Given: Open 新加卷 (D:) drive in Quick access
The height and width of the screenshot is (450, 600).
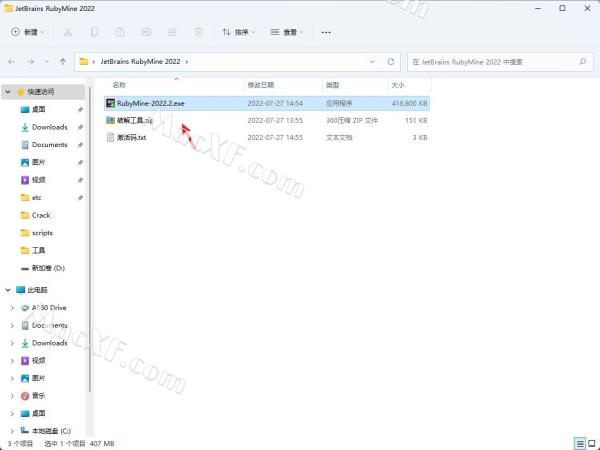Looking at the screenshot, I should pos(48,268).
